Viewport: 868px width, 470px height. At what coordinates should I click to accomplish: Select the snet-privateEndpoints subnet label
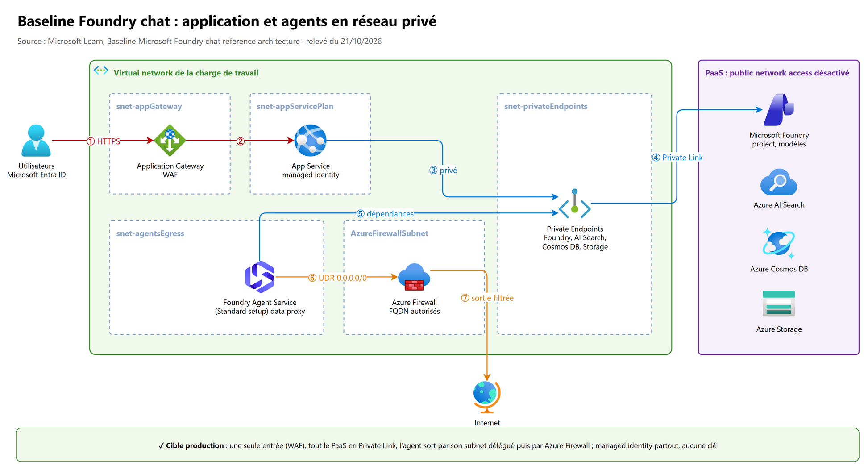pyautogui.click(x=546, y=106)
